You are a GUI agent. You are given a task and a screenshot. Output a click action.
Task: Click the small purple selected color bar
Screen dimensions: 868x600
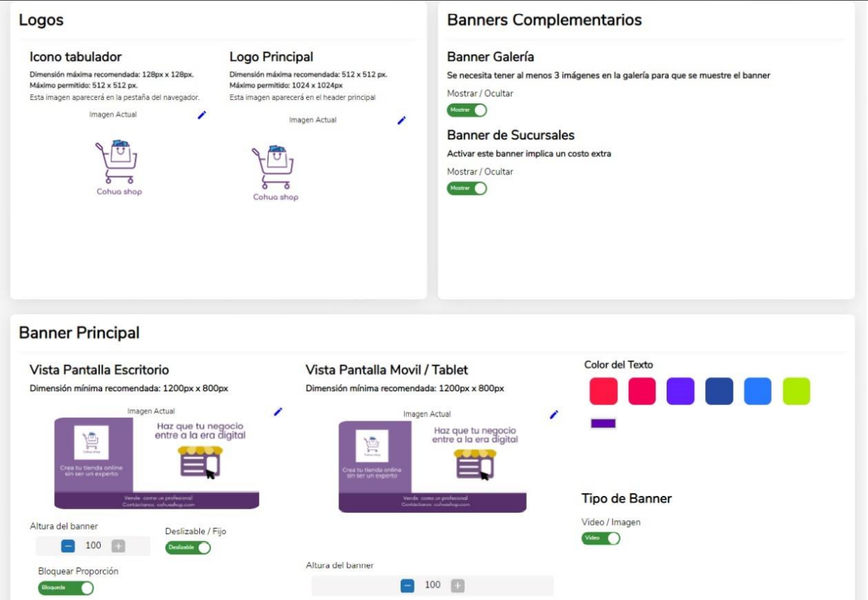(x=603, y=423)
